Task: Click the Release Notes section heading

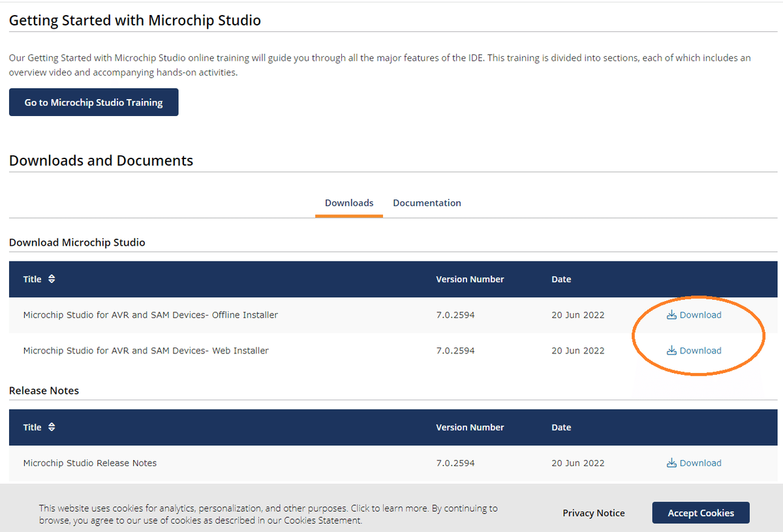Action: 44,391
